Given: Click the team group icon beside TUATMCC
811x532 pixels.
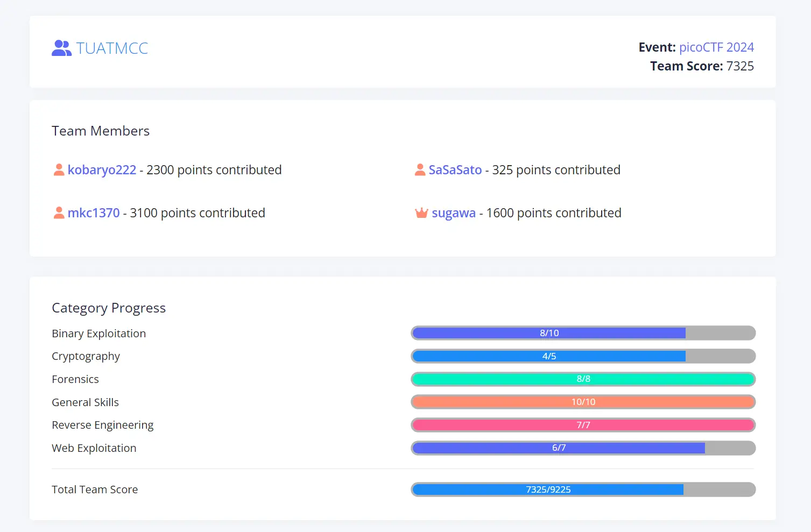Looking at the screenshot, I should (61, 48).
